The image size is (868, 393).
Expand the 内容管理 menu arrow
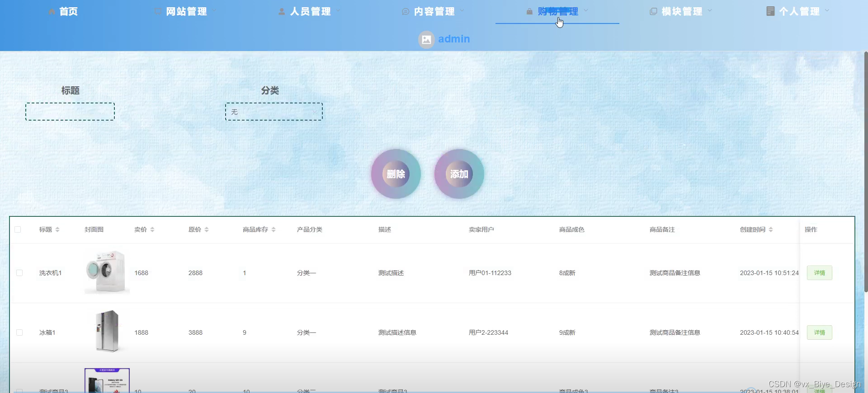(x=462, y=10)
